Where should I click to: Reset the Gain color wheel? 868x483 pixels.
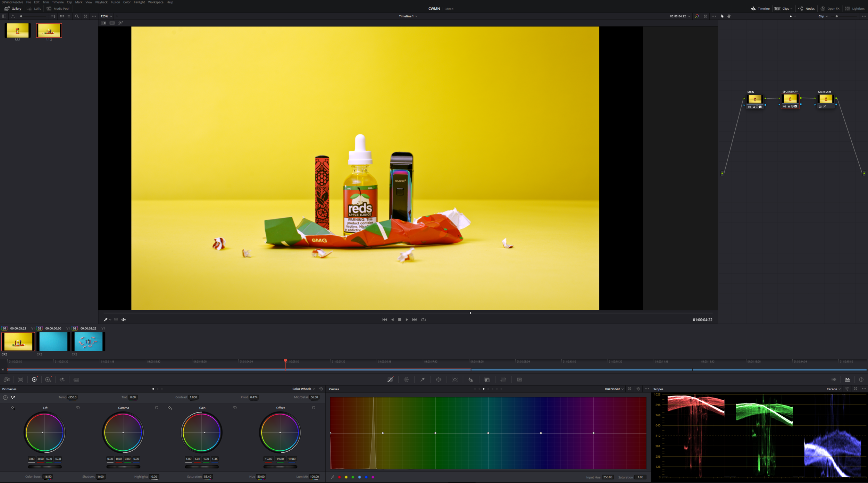(235, 408)
